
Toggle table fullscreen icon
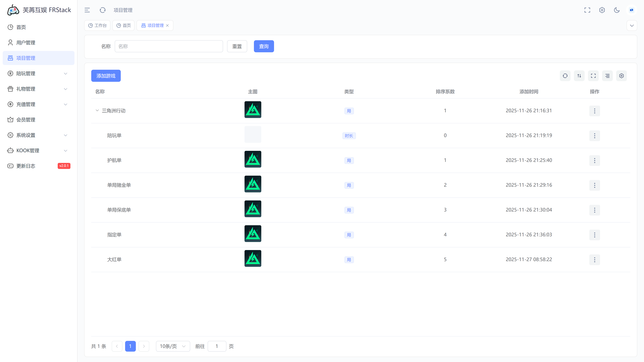coord(593,76)
